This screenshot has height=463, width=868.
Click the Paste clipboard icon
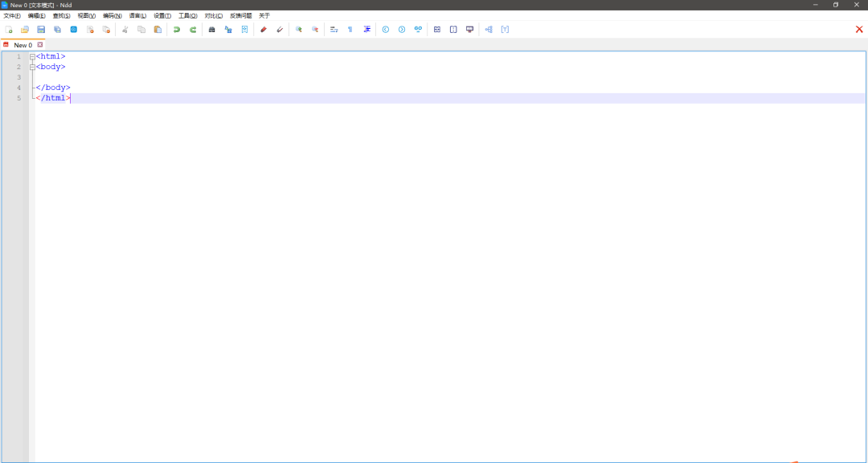tap(158, 30)
